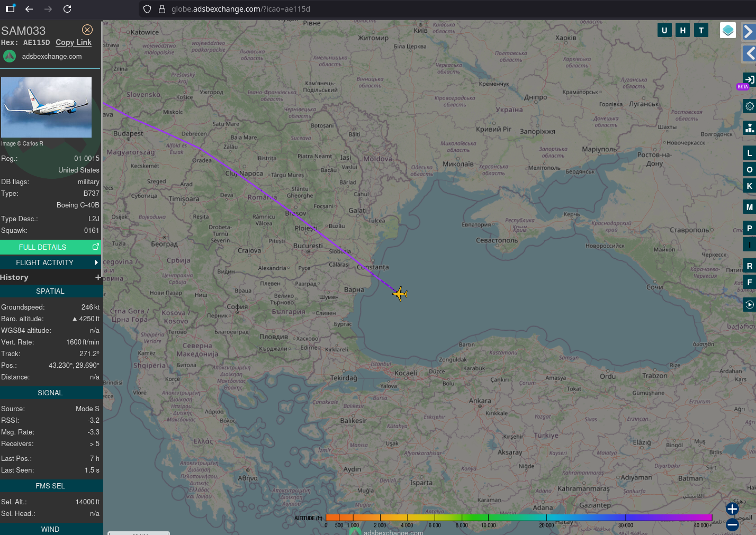Click the R map button

(750, 266)
